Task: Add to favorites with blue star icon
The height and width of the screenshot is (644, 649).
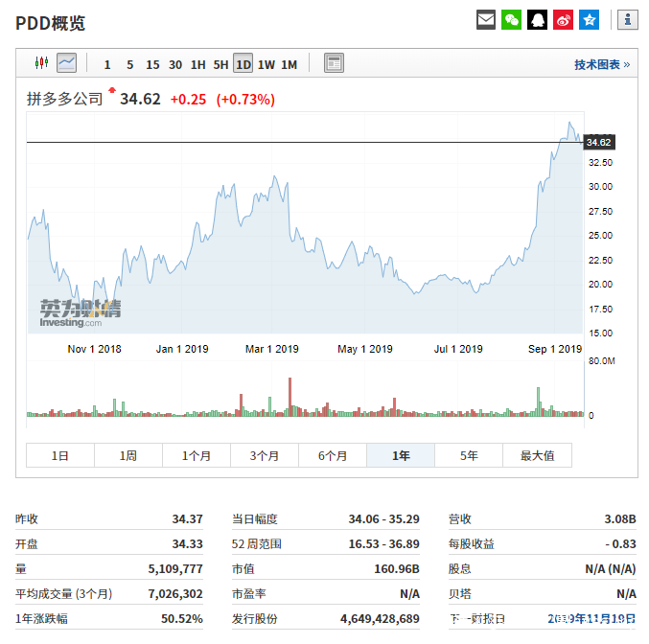Action: pos(589,19)
